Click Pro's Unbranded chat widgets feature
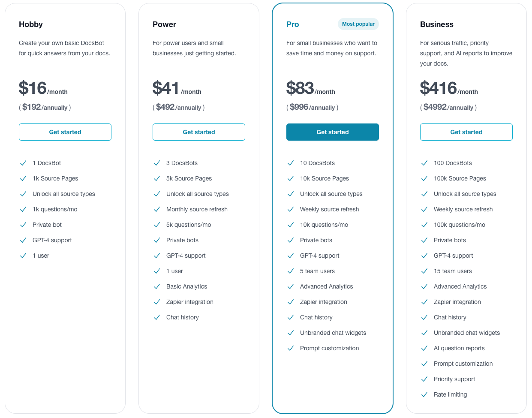This screenshot has height=418, width=532. tap(333, 333)
